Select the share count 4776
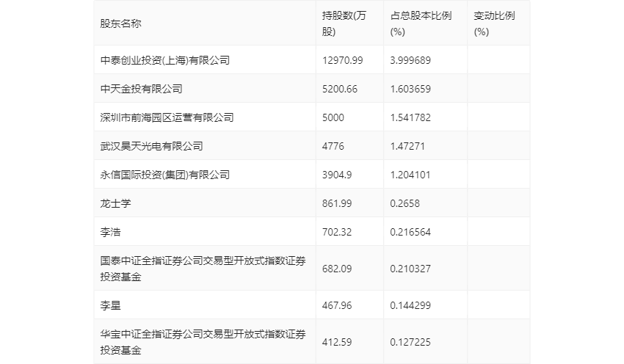 point(333,146)
